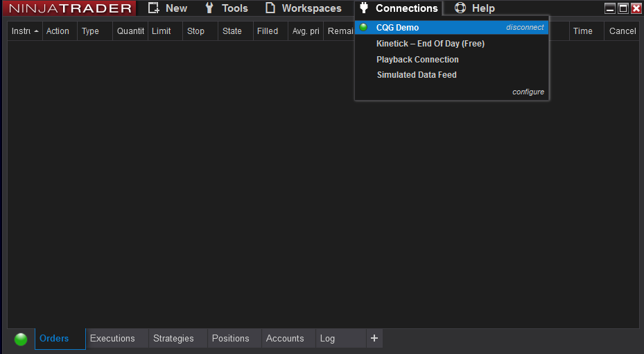
Task: Click the green CQG Demo status dot
Action: 363,28
